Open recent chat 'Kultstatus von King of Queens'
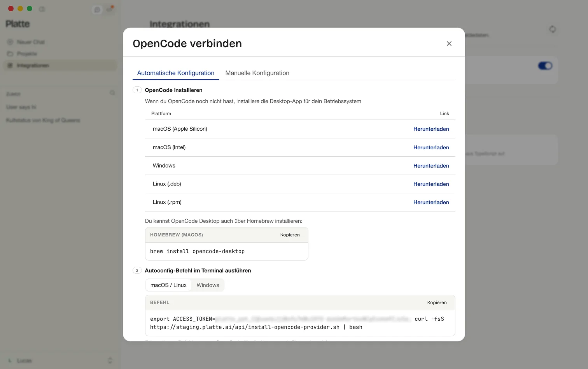Screen dimensions: 588x369 coord(43,120)
